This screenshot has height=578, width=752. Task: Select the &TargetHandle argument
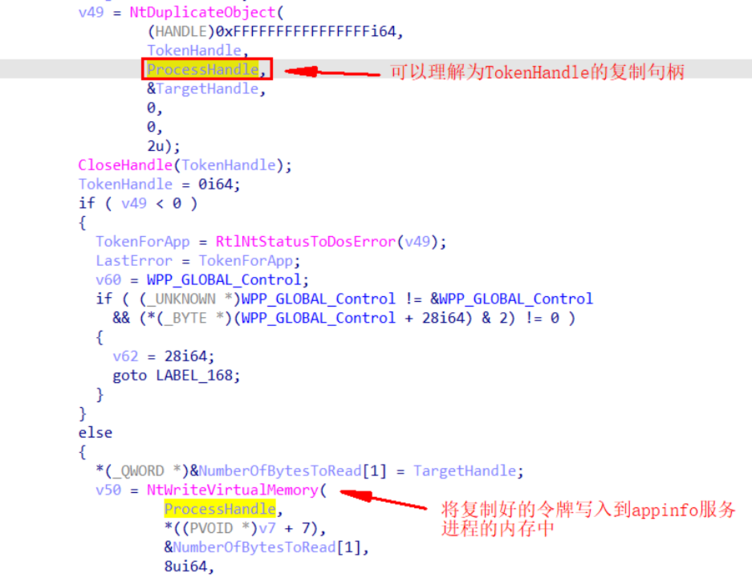(203, 89)
